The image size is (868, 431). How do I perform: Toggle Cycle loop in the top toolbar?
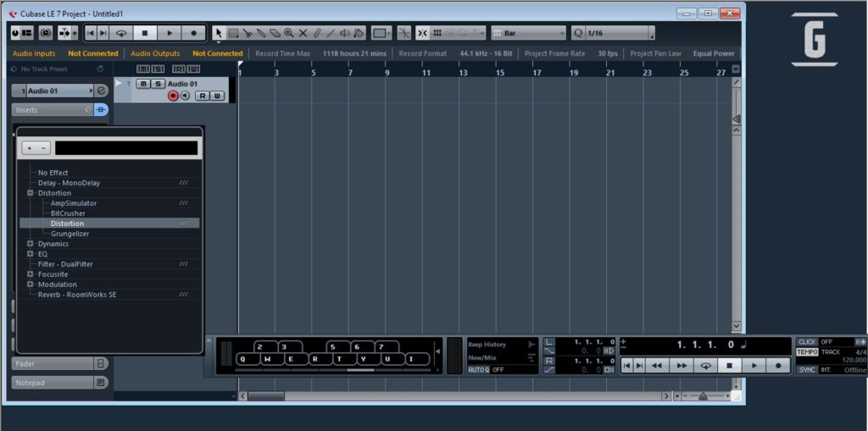click(121, 33)
